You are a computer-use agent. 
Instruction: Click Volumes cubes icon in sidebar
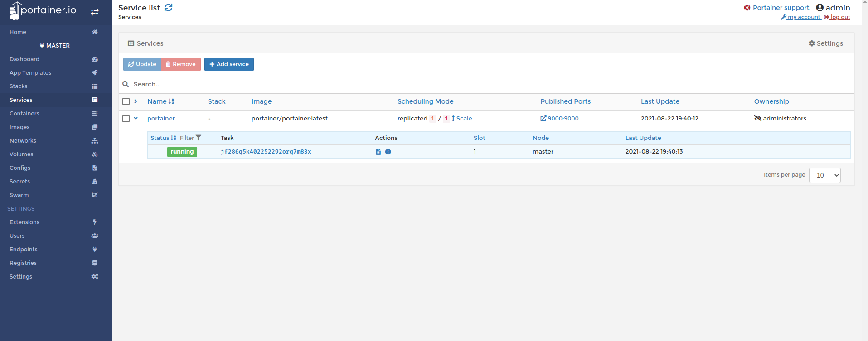coord(95,154)
